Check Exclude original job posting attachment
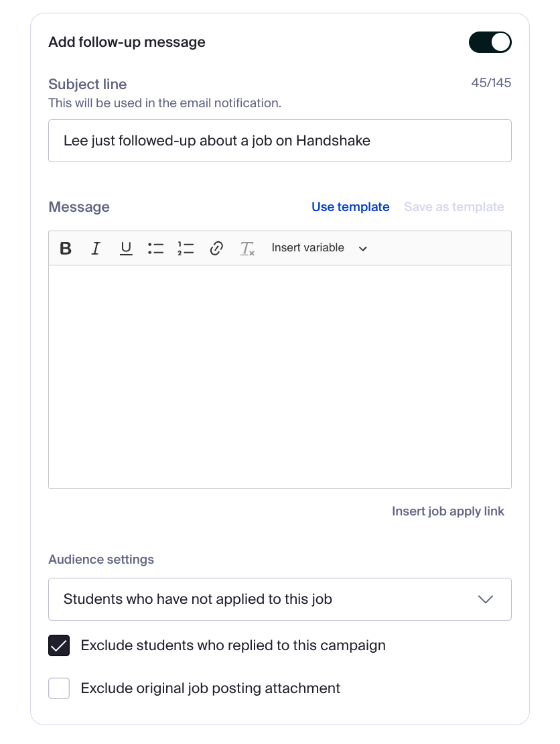This screenshot has height=744, width=560. click(59, 688)
